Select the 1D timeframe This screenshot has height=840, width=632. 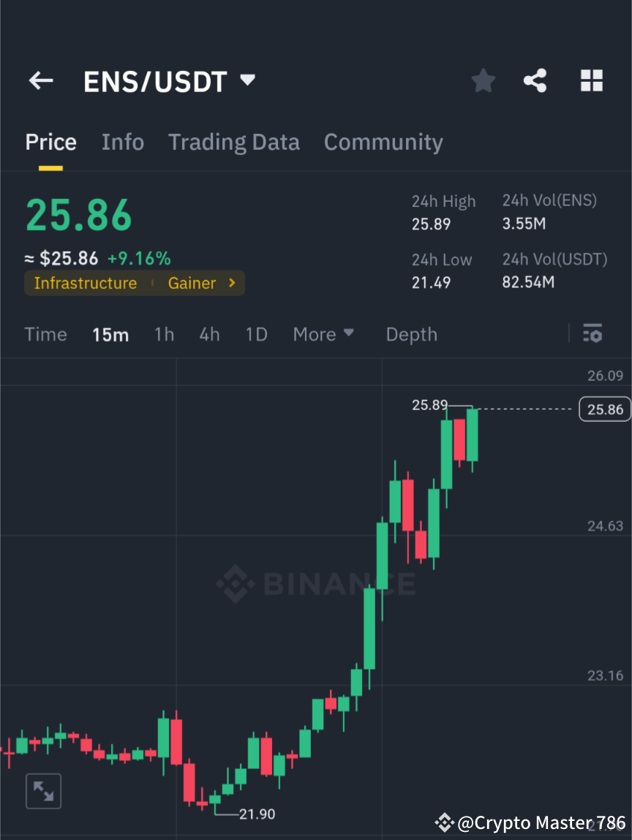[x=256, y=334]
